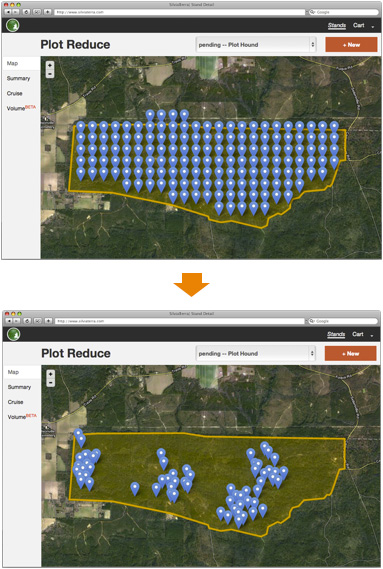Click the search magnifier in clustered-pins window
The width and height of the screenshot is (383, 569).
point(312,321)
